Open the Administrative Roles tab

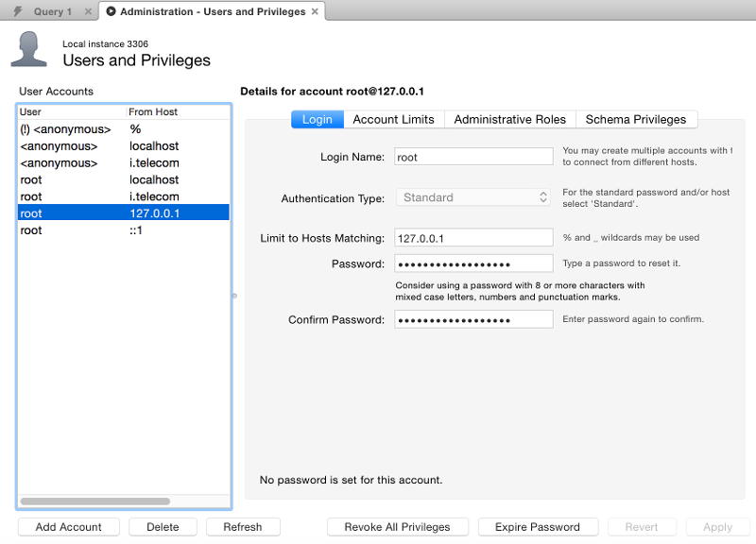[509, 119]
